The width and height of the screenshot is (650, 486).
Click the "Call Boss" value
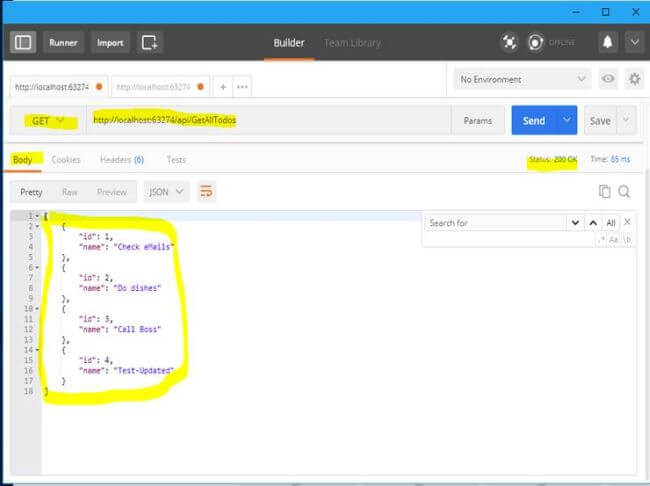click(x=137, y=329)
